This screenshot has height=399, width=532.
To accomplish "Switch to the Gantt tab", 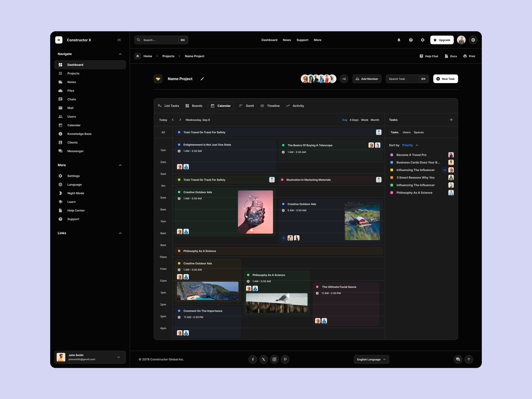I will point(247,106).
